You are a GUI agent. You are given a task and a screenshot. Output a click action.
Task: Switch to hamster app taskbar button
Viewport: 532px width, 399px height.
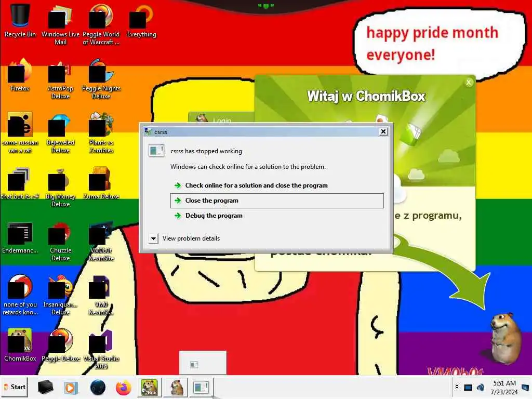176,388
